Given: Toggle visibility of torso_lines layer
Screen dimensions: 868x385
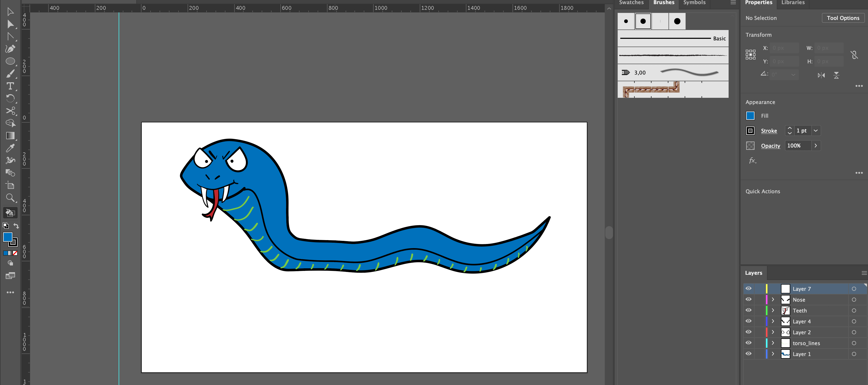Looking at the screenshot, I should point(749,343).
